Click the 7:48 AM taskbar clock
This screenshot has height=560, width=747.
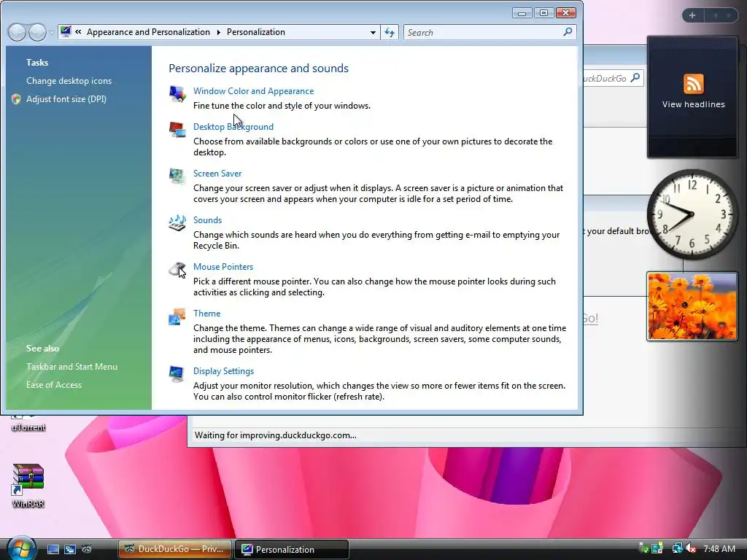click(719, 548)
